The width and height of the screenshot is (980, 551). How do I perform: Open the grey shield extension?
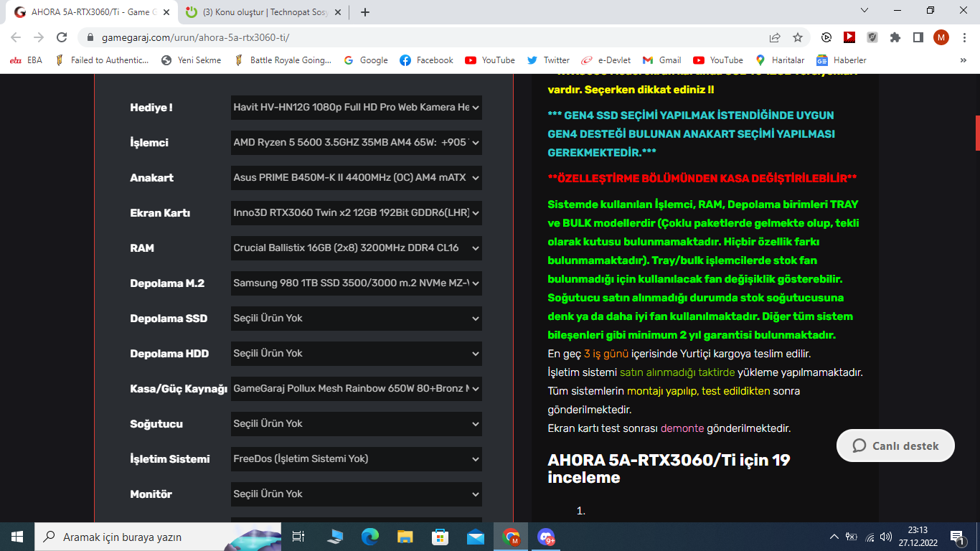point(872,37)
